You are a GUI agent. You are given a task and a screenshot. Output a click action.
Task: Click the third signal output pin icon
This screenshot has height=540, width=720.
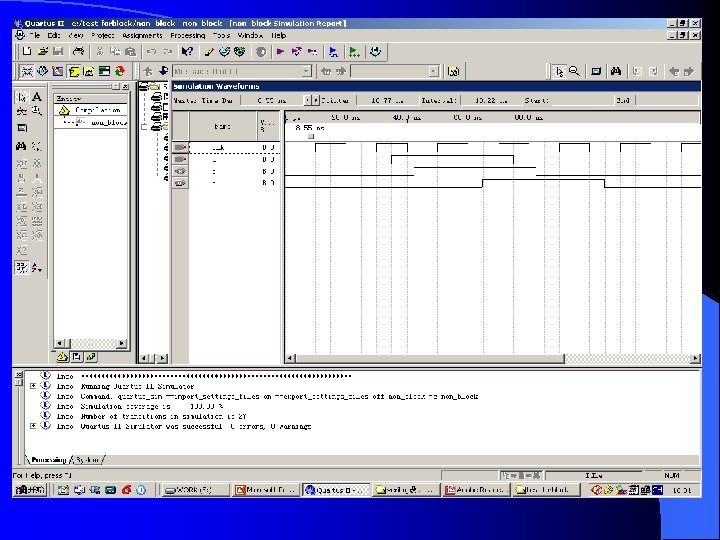pos(180,171)
